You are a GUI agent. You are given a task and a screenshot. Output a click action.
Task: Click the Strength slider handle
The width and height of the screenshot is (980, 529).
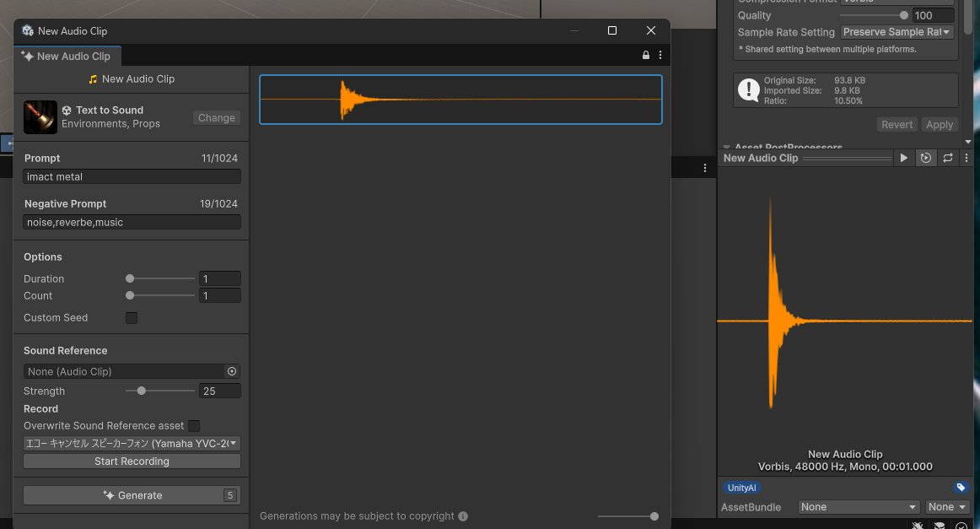[141, 391]
